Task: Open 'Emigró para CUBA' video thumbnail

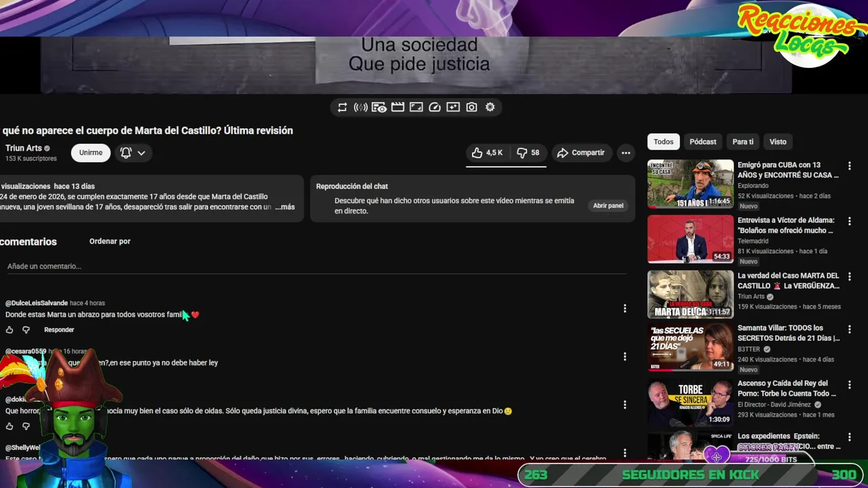Action: point(690,184)
